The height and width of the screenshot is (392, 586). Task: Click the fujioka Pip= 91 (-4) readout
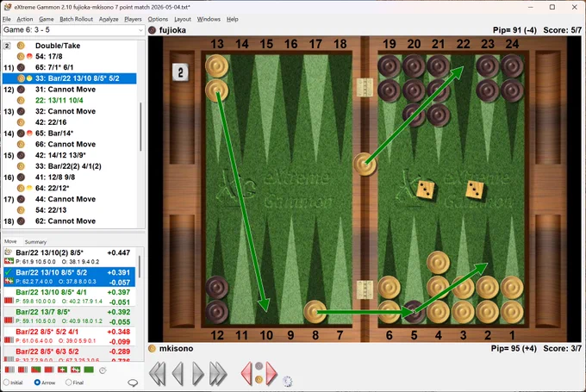(514, 30)
